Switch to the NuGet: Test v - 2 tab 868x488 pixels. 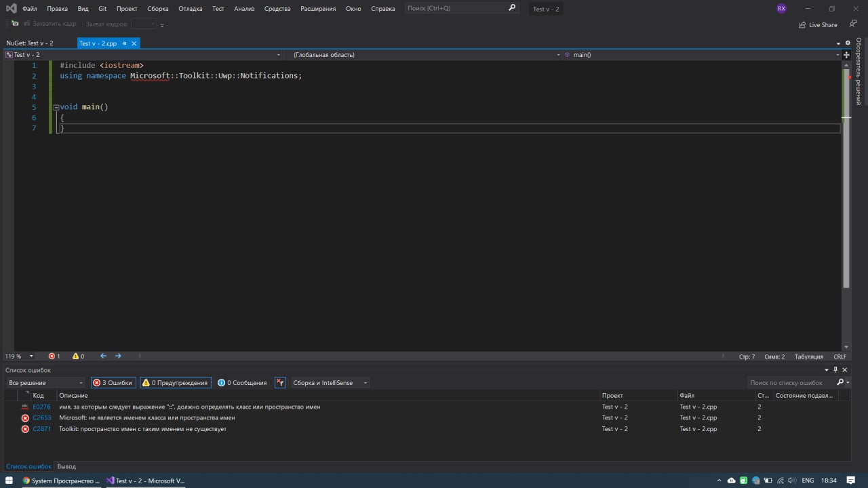30,43
